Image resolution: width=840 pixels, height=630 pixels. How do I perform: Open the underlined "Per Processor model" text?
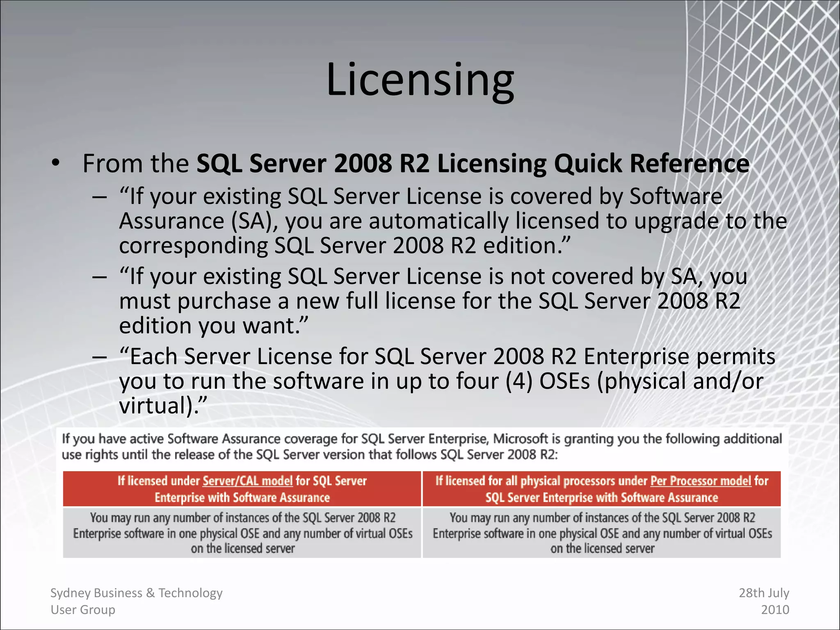pyautogui.click(x=701, y=481)
